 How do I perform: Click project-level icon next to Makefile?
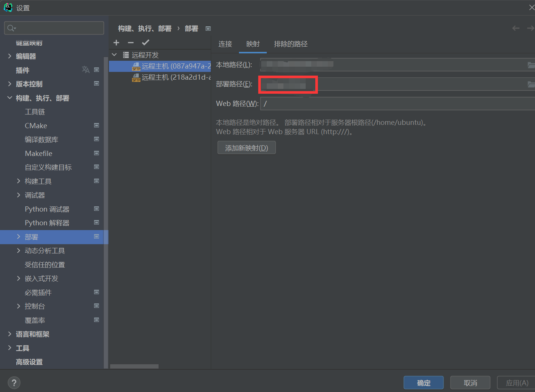pos(96,153)
